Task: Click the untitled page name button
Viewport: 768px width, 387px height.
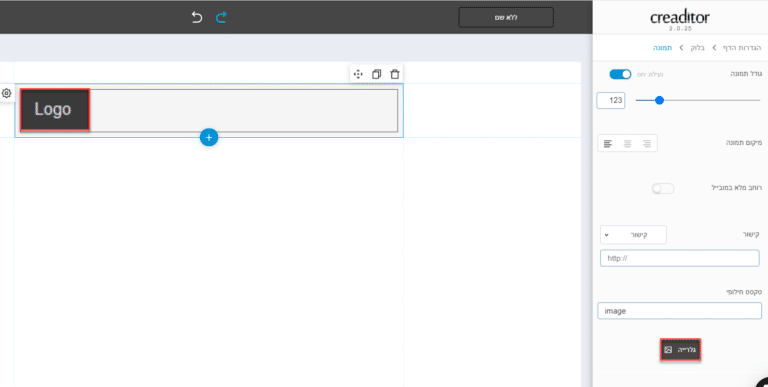Action: (x=506, y=18)
